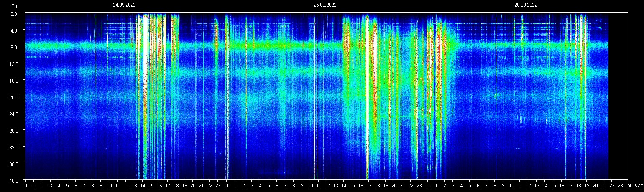Click the 24.09.2022 date label
Screen dimensions: 644x192
click(x=124, y=5)
